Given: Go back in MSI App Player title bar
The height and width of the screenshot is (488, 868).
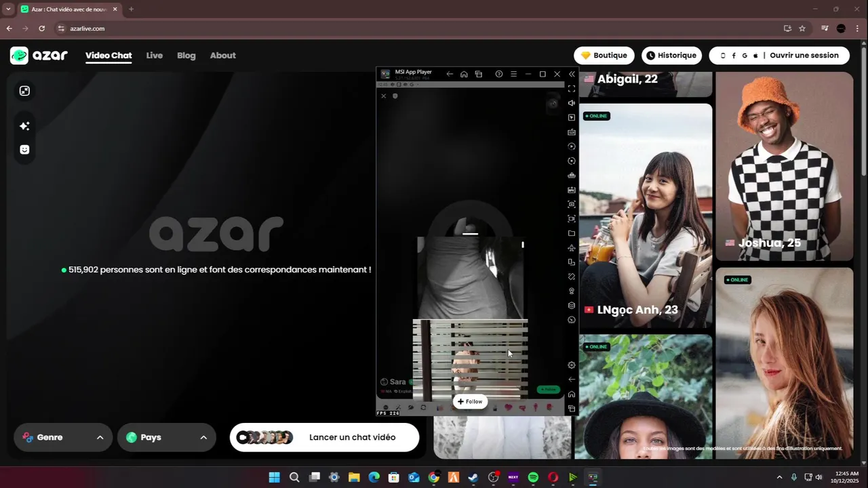Looking at the screenshot, I should (450, 74).
